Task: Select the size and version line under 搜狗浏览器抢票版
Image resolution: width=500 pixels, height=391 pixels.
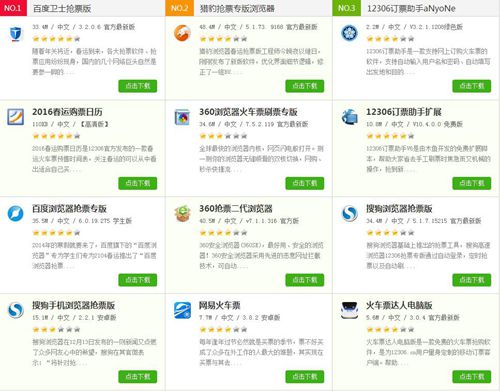Action: 424,221
